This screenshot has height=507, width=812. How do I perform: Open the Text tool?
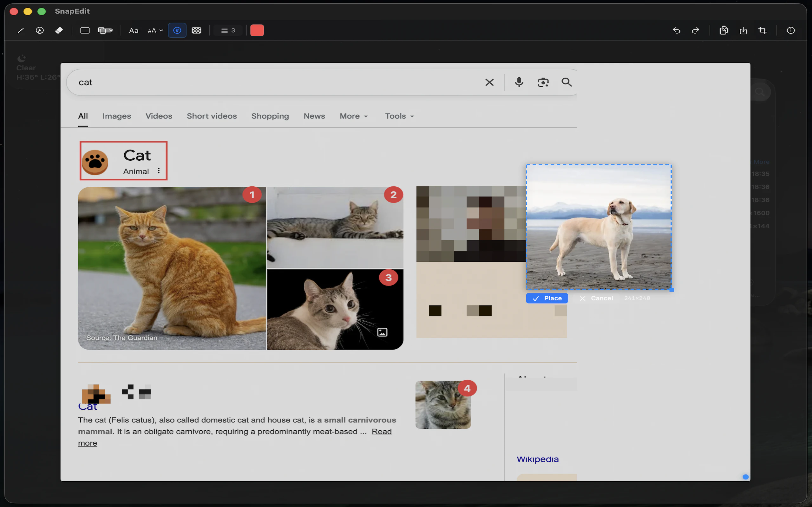pyautogui.click(x=134, y=30)
